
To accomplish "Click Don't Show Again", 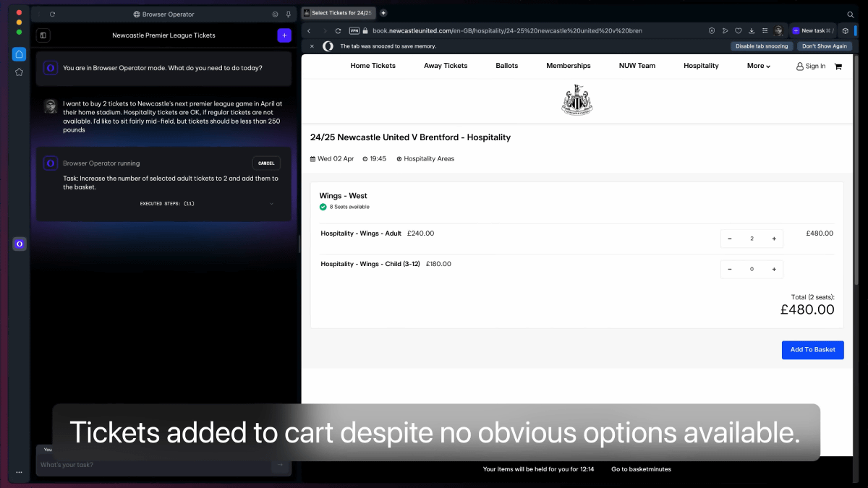I will point(825,46).
